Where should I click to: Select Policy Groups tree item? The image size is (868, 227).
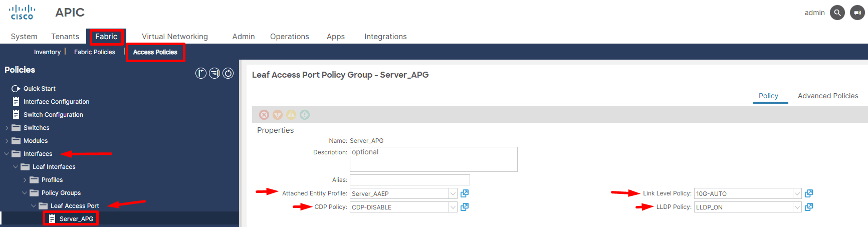pos(61,193)
